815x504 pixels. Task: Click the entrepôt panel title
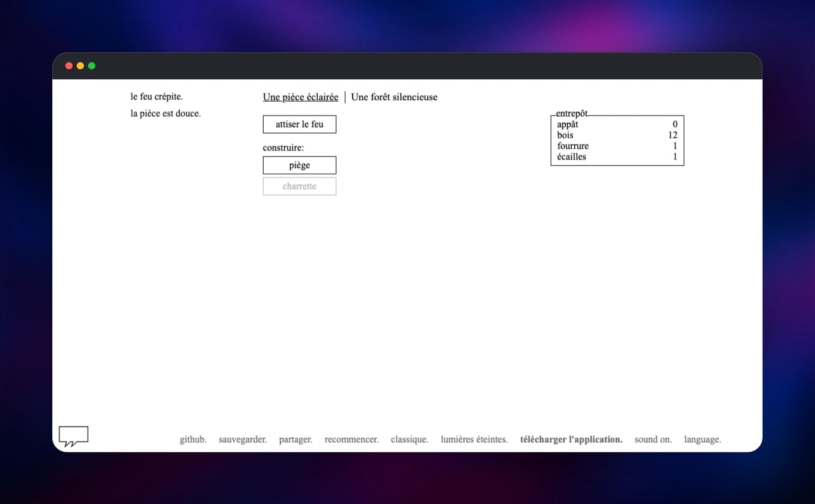572,114
